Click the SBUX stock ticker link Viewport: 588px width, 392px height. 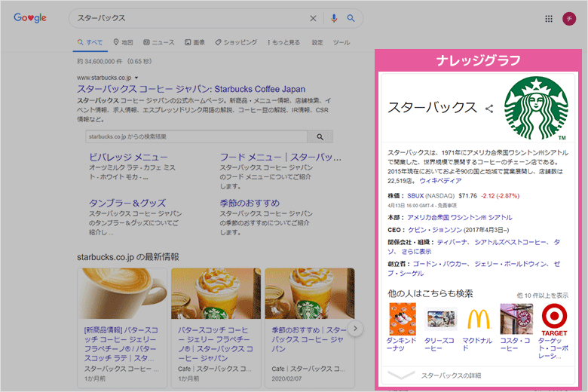[x=415, y=195]
